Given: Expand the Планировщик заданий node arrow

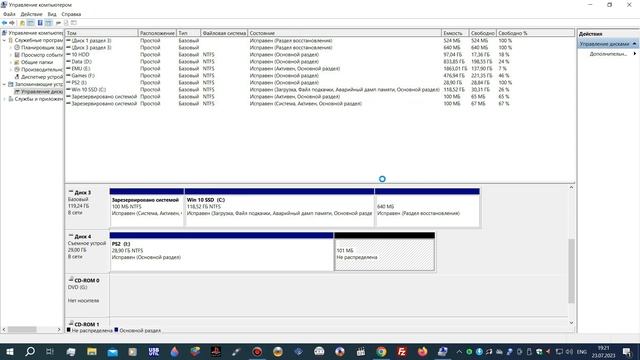Looking at the screenshot, I should point(11,48).
